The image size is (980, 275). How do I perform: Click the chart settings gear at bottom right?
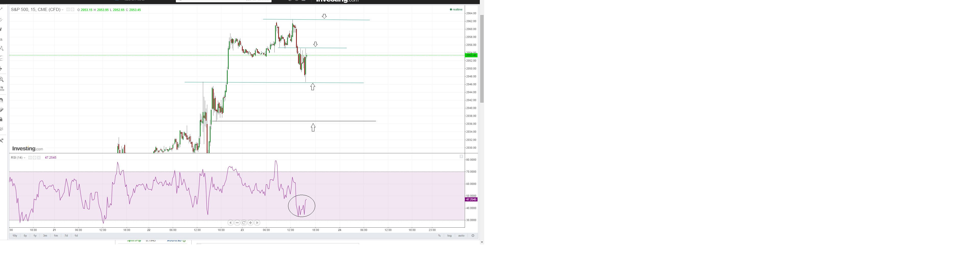coord(473,236)
